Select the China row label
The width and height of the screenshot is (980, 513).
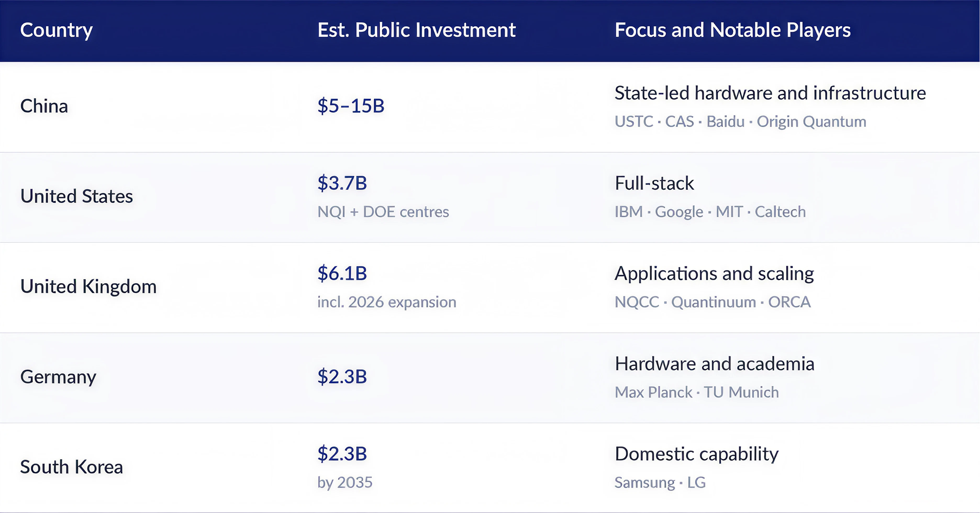coord(44,106)
